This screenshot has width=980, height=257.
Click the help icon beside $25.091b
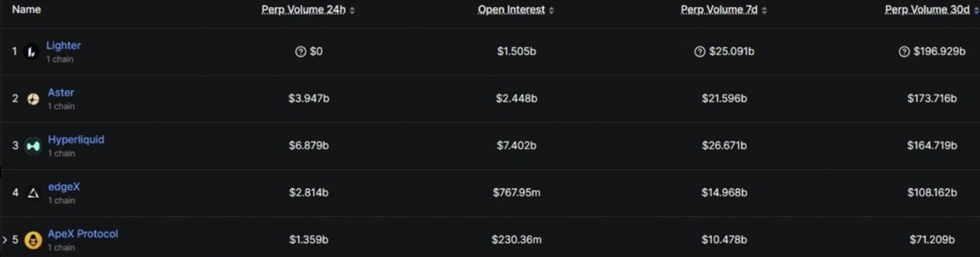pyautogui.click(x=699, y=52)
